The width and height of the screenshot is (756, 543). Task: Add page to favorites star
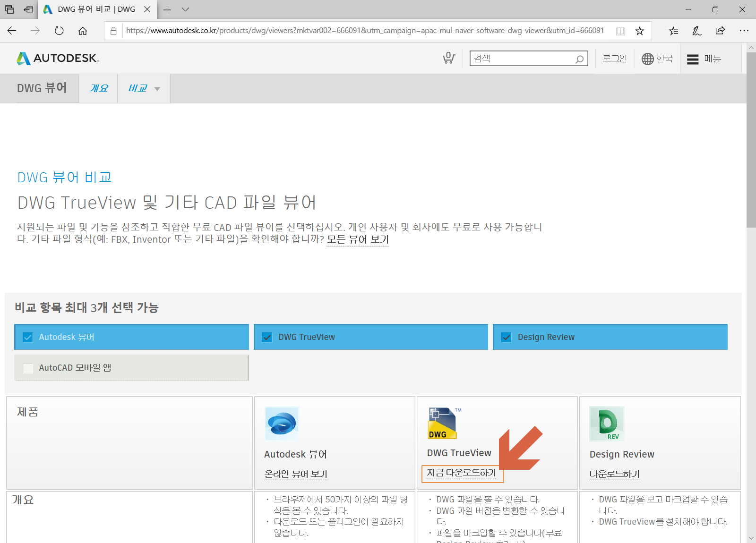(x=640, y=31)
